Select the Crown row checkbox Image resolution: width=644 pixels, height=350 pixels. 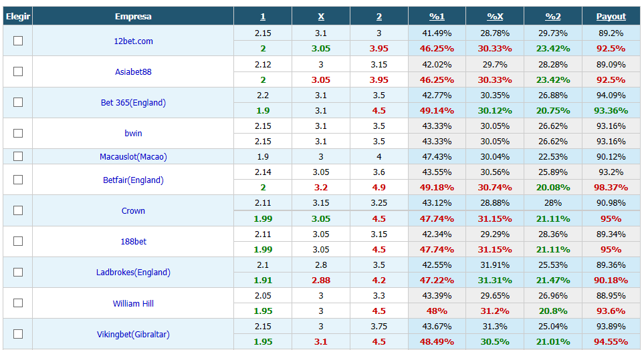point(18,210)
